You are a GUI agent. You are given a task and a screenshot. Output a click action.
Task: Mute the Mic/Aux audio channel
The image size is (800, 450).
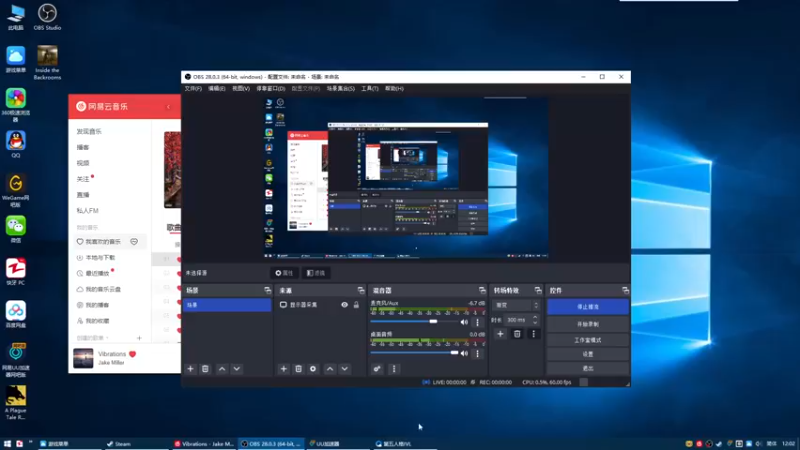click(x=464, y=322)
